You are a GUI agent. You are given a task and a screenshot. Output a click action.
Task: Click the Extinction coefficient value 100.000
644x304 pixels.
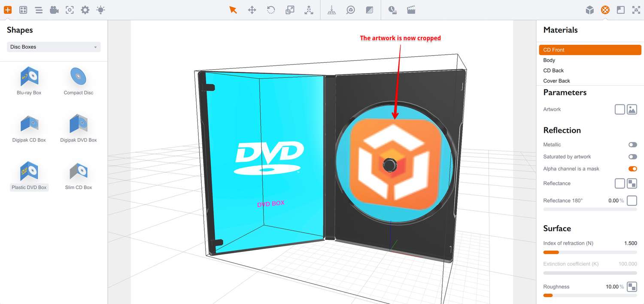tap(628, 264)
